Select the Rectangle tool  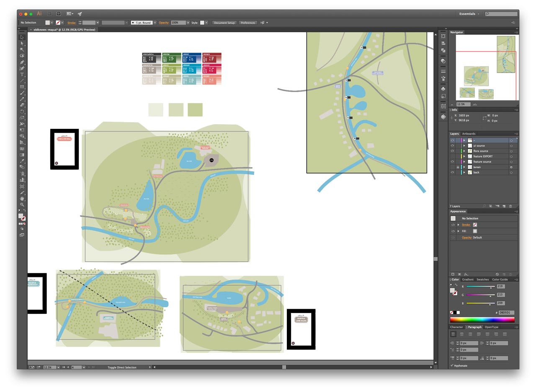click(22, 87)
